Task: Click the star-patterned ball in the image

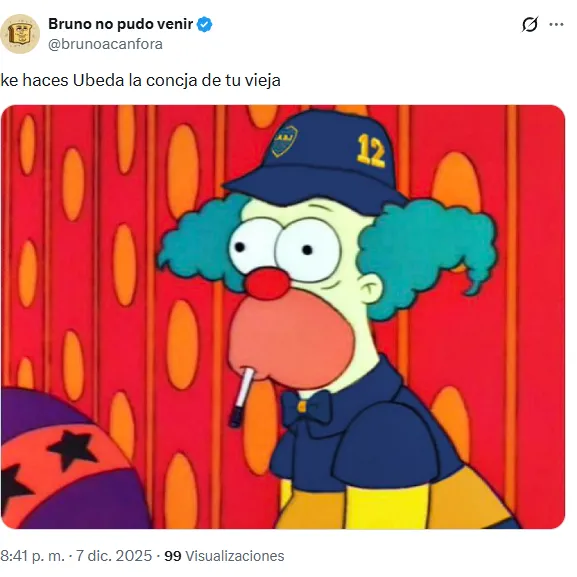Action: point(74,459)
